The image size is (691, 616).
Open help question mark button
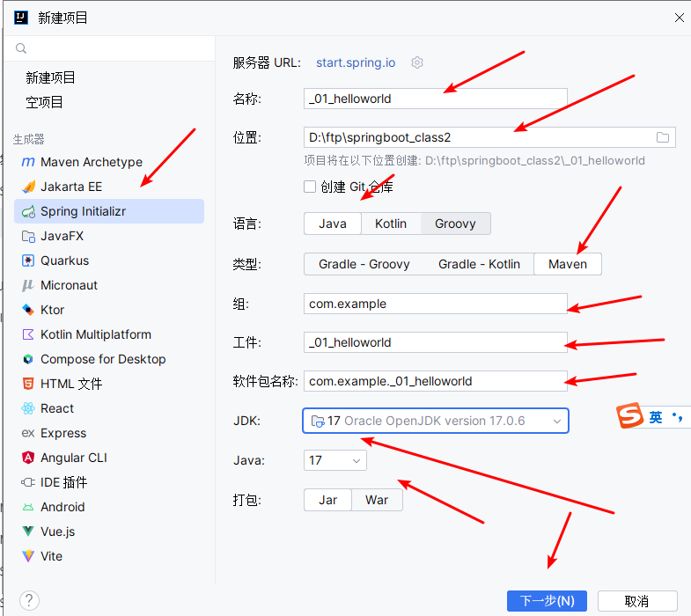coord(29,600)
